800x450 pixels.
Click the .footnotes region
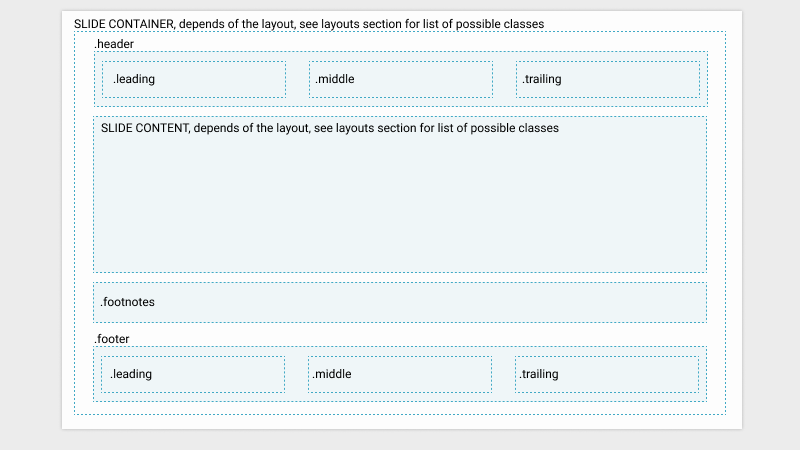click(400, 302)
